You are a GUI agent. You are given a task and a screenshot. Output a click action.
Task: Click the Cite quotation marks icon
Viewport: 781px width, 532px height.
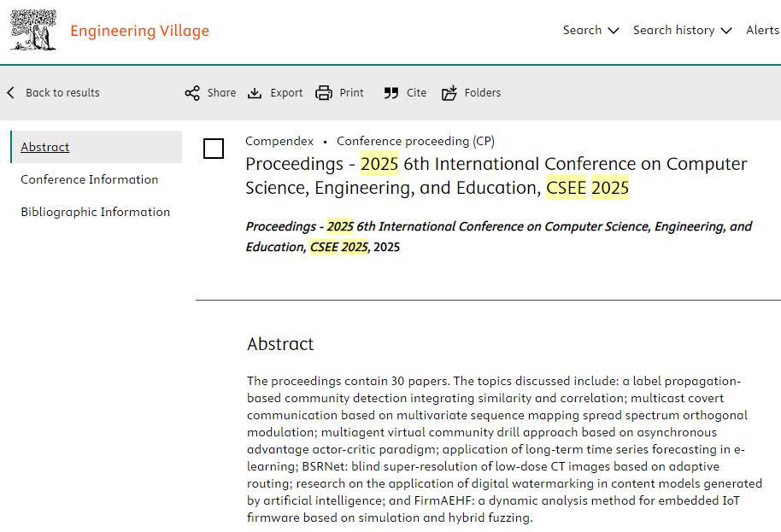391,93
